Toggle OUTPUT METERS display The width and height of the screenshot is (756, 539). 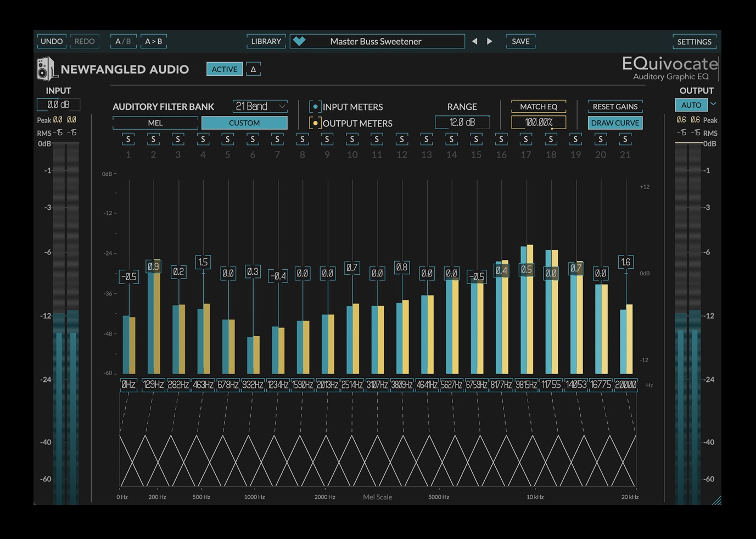(x=315, y=123)
